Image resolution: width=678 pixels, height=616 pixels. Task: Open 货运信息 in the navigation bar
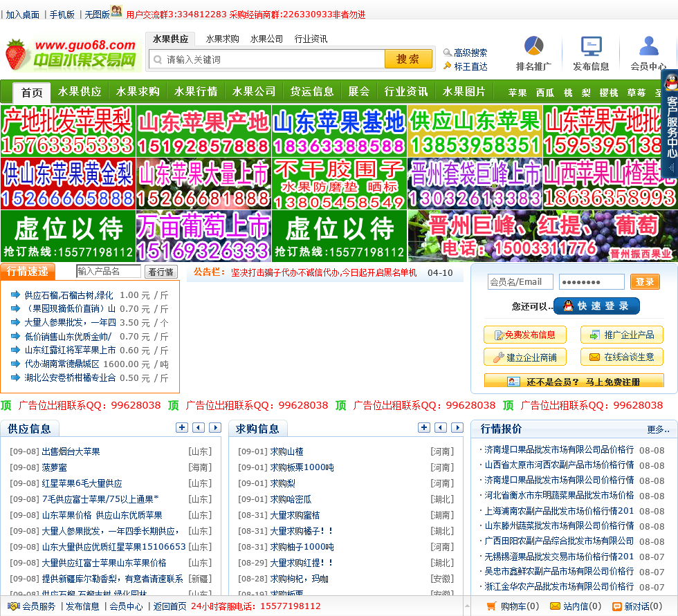click(x=312, y=91)
